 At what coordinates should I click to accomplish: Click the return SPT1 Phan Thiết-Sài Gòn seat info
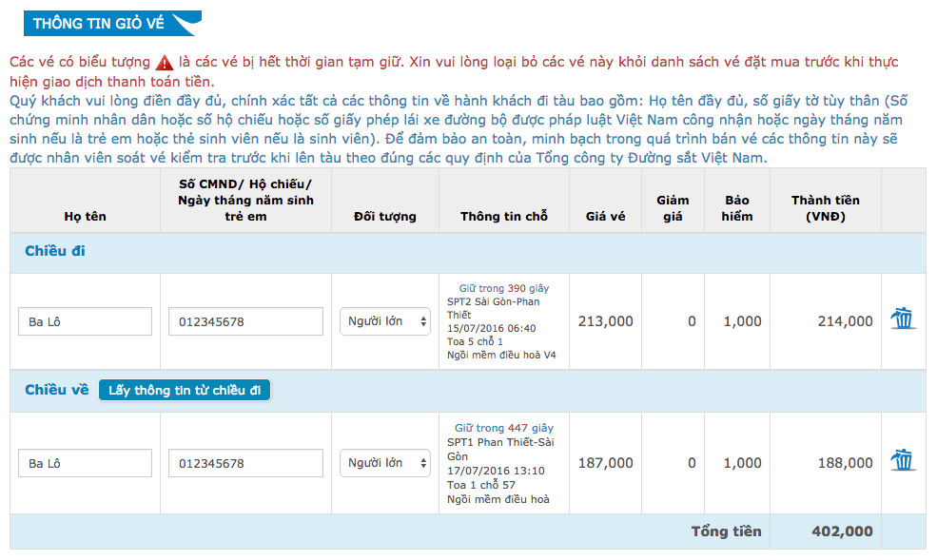click(502, 463)
